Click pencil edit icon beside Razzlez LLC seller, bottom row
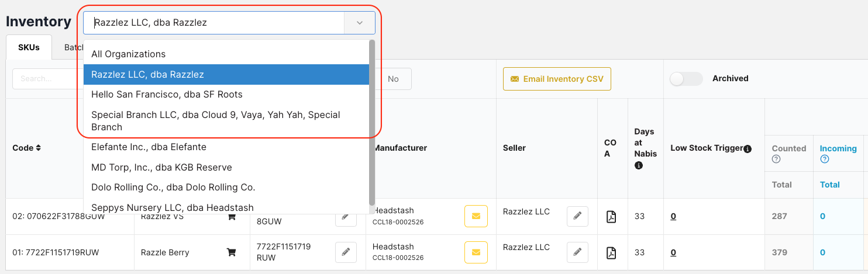Screen dimensions: 868x274 click(577, 252)
